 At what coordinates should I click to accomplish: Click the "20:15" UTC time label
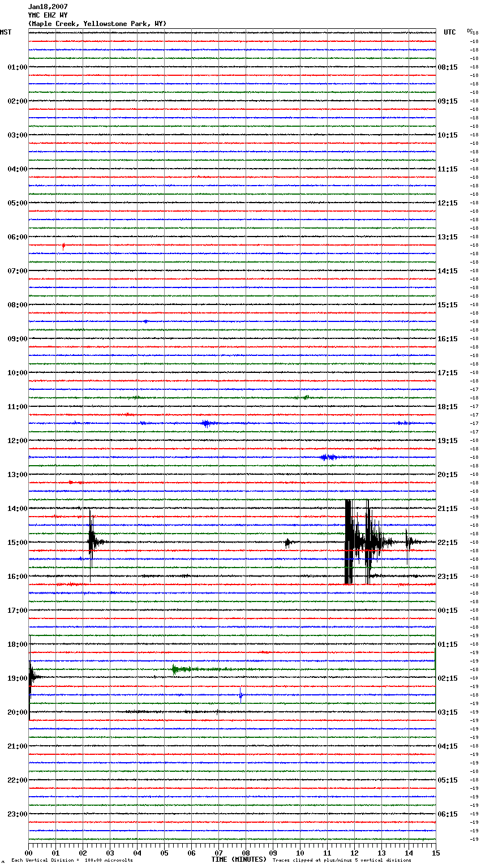(448, 475)
